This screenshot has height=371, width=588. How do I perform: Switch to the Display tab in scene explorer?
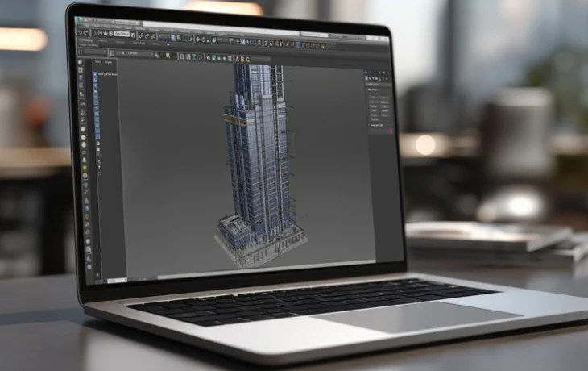110,61
